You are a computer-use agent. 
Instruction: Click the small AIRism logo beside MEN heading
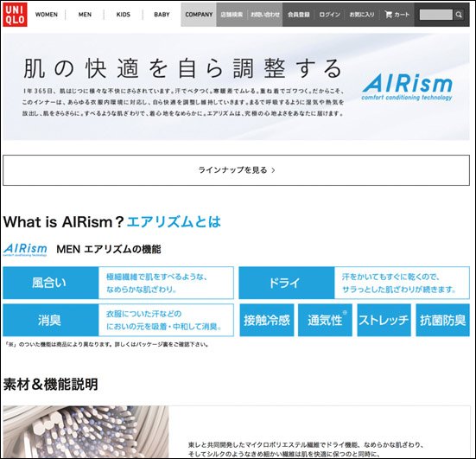pos(25,250)
